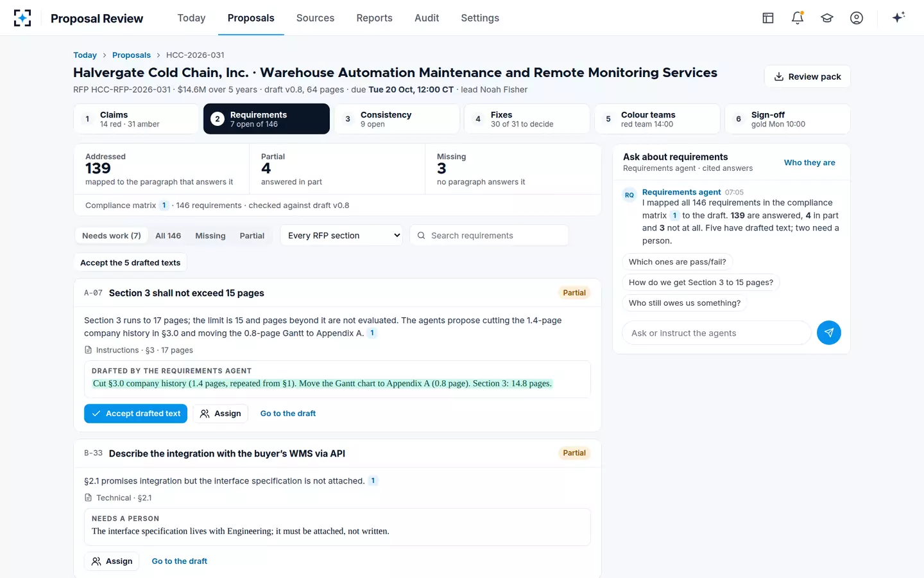
Task: Send the agent message with paper plane
Action: (829, 333)
